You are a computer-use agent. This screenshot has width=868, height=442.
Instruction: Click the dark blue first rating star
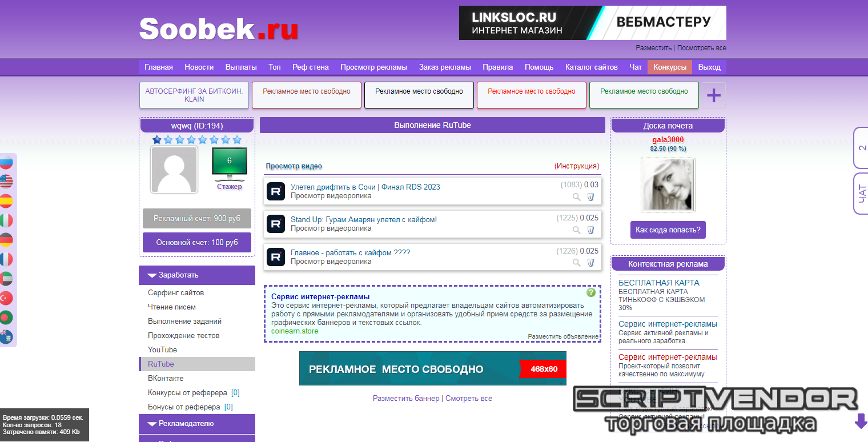tap(157, 140)
